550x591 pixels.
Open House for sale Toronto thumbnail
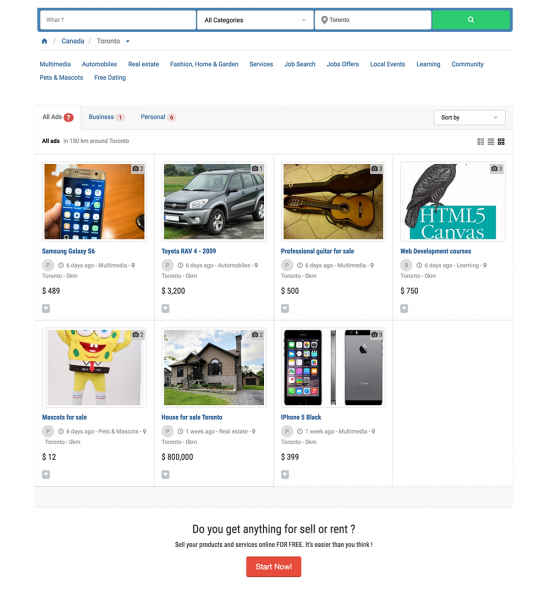point(214,368)
